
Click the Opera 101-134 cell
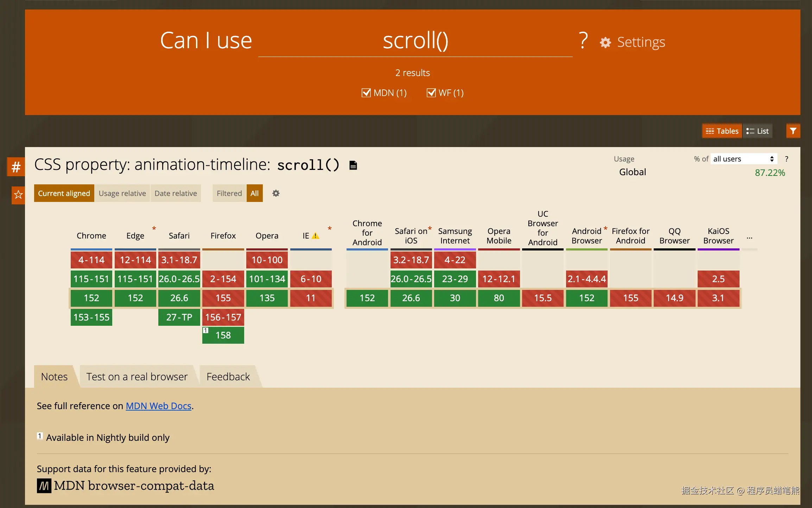[x=267, y=279]
